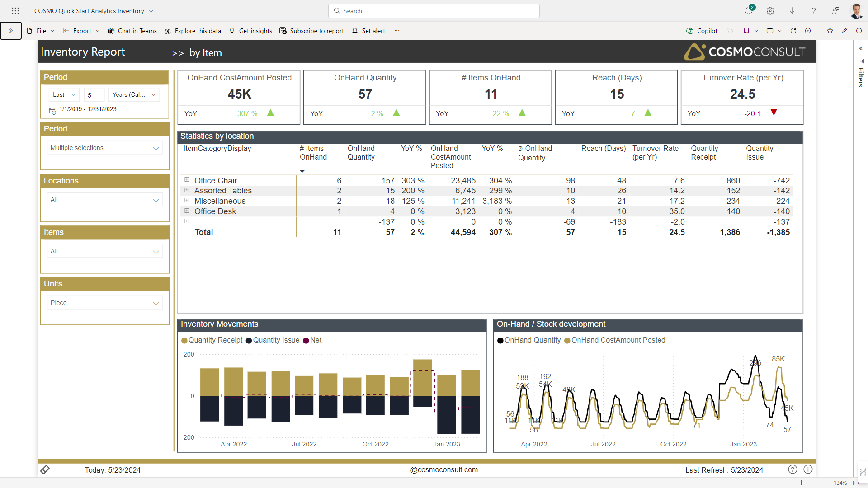This screenshot has width=868, height=488.
Task: Open the app launcher grid icon
Action: click(x=15, y=11)
